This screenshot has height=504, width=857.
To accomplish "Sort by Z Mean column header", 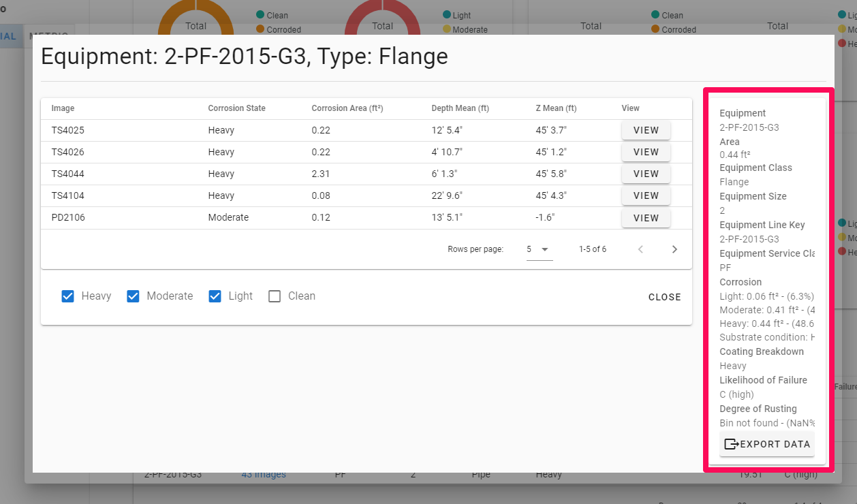I will (x=556, y=108).
